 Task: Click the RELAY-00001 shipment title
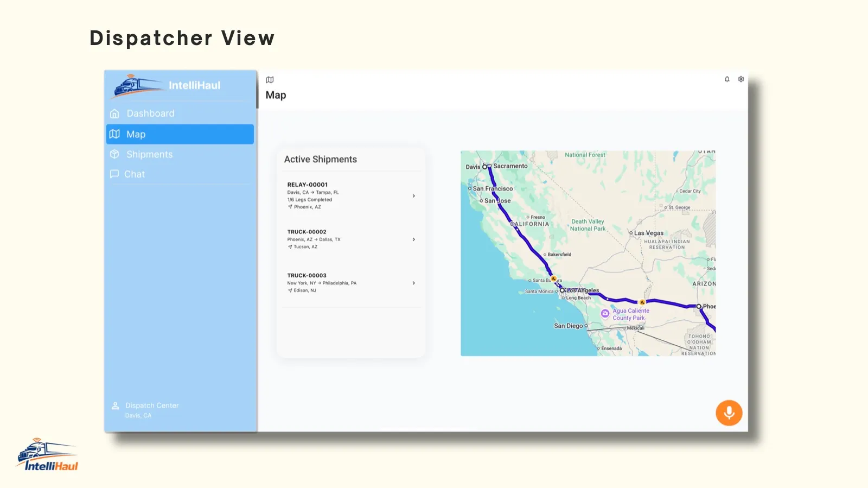(308, 185)
